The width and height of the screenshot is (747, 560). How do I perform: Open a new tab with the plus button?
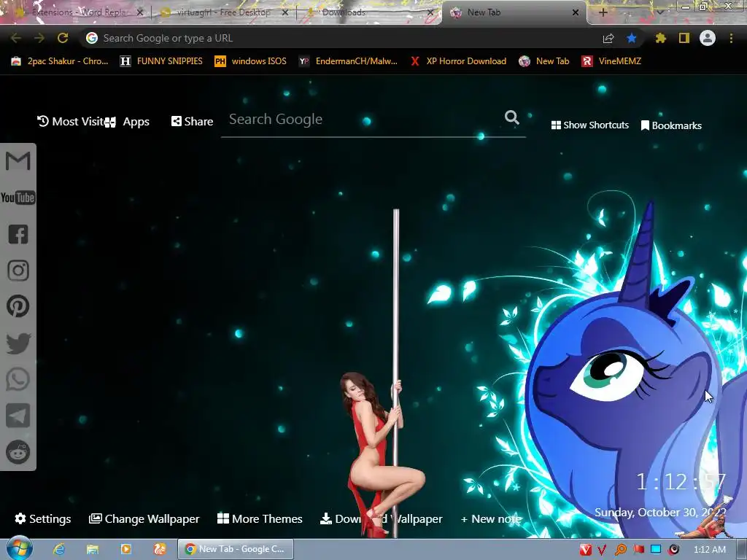point(603,12)
